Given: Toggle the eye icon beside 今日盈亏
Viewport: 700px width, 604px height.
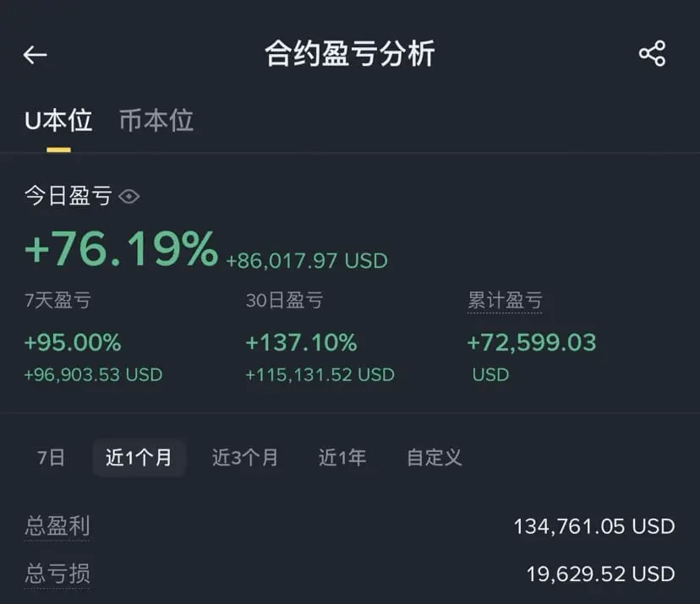Looking at the screenshot, I should click(x=129, y=196).
